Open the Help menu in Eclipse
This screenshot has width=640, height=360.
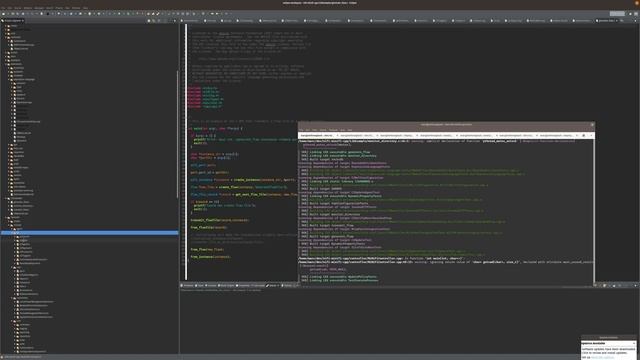(x=85, y=8)
